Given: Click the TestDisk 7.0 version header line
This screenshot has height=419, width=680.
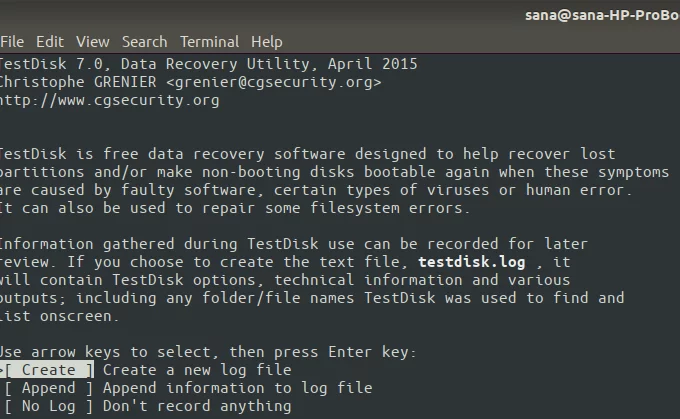Looking at the screenshot, I should [208, 64].
